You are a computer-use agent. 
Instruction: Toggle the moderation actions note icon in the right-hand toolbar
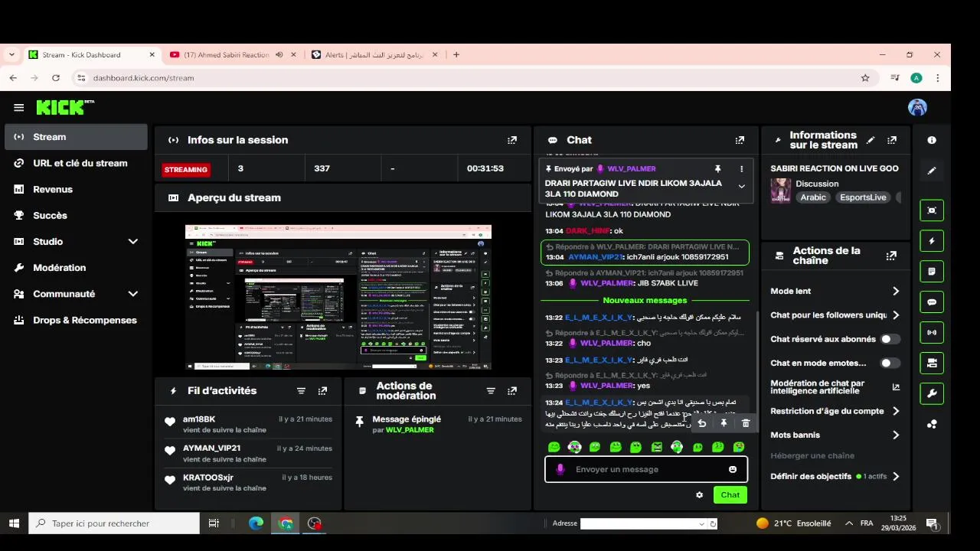pyautogui.click(x=932, y=272)
